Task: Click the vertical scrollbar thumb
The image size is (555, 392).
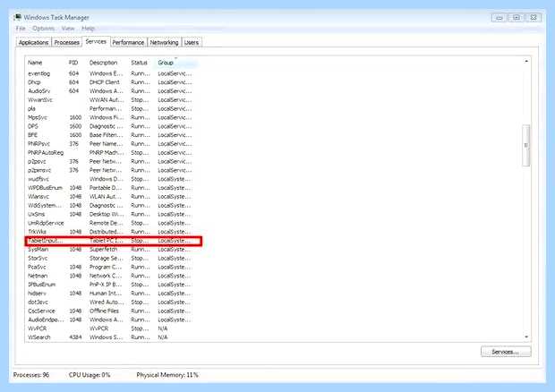Action: point(526,145)
